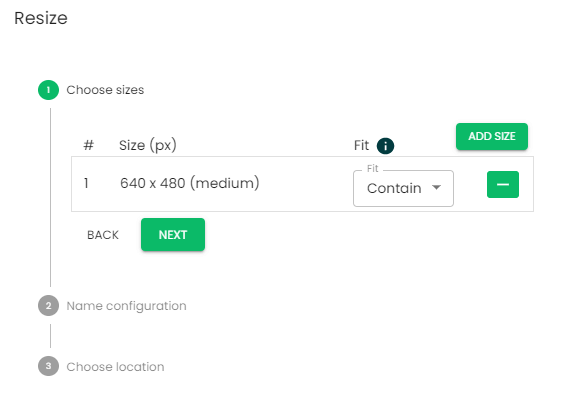The image size is (580, 405).
Task: Select the Name configuration step label
Action: pyautogui.click(x=127, y=306)
